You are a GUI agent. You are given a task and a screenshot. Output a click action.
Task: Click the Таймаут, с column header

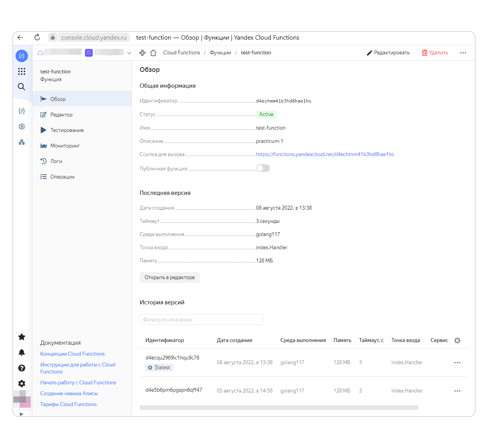pyautogui.click(x=371, y=340)
